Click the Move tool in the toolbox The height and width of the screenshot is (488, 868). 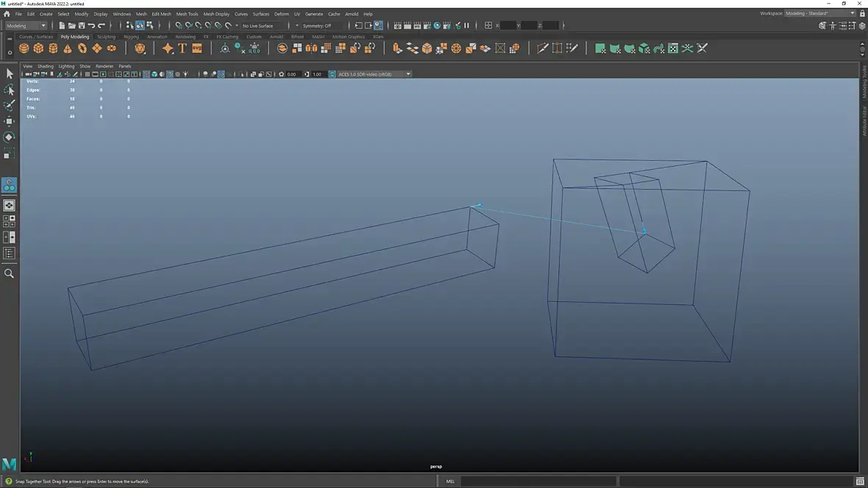pos(10,121)
